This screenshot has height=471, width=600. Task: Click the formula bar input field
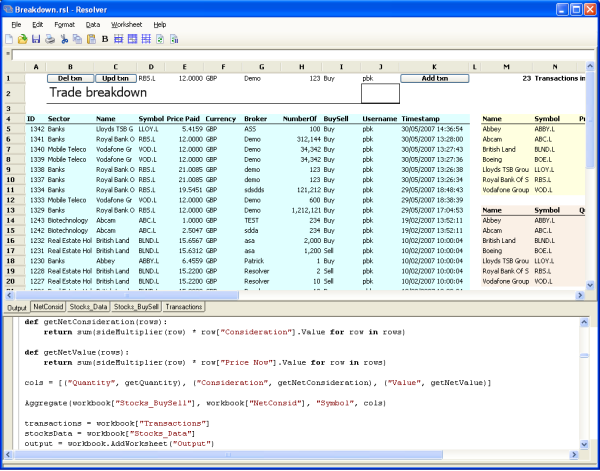coord(300,54)
